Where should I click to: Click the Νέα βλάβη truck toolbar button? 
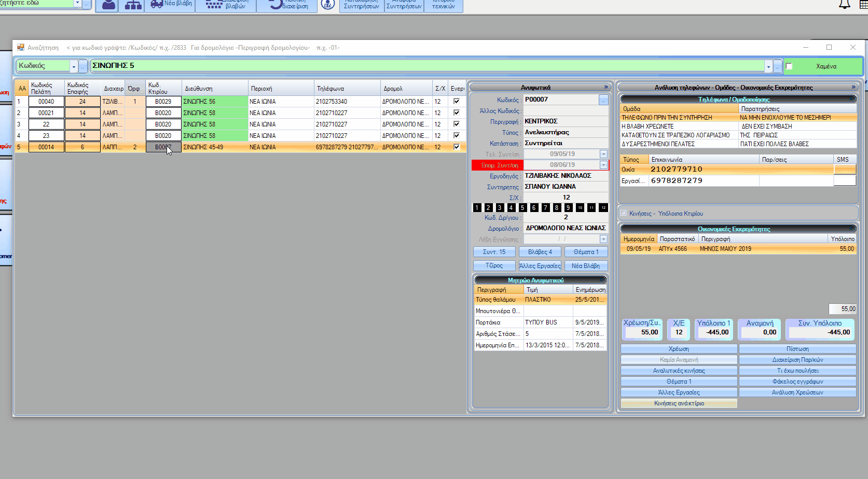[171, 5]
